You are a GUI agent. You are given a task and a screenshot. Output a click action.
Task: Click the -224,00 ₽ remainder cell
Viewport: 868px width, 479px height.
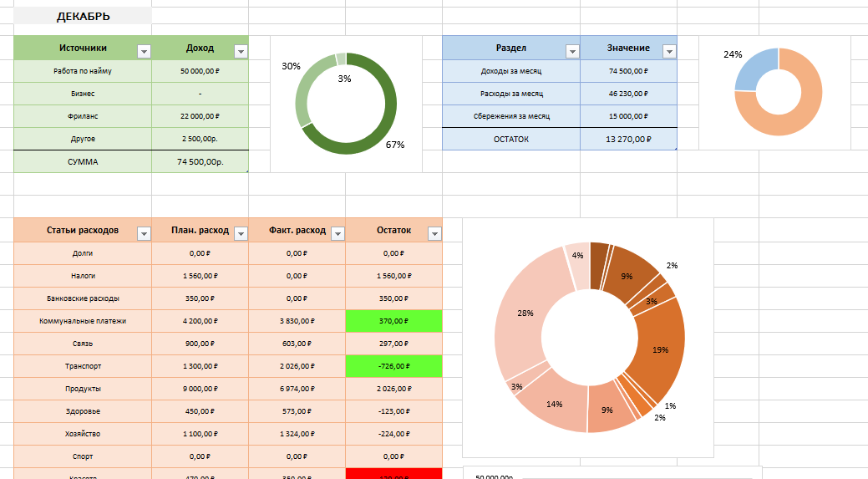(394, 434)
